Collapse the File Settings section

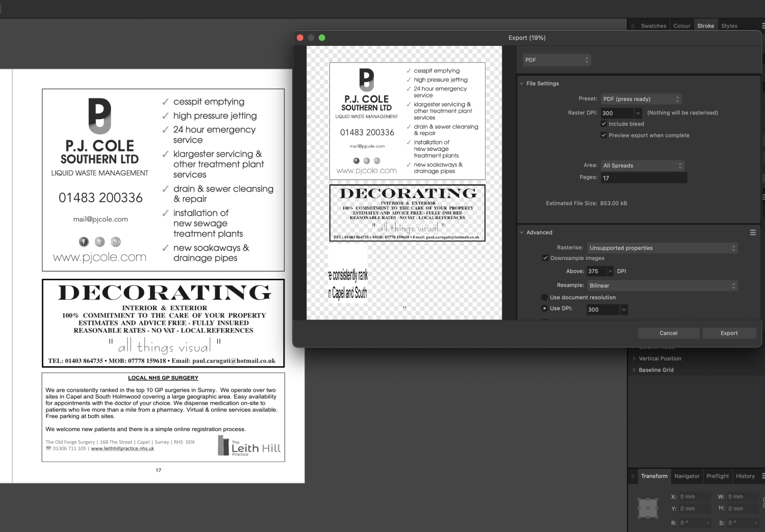[522, 84]
